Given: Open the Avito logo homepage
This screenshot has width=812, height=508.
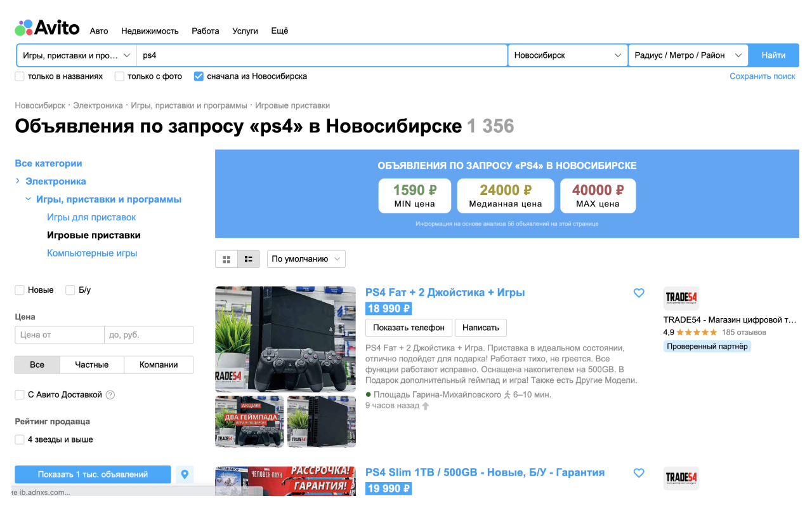Looking at the screenshot, I should 48,28.
